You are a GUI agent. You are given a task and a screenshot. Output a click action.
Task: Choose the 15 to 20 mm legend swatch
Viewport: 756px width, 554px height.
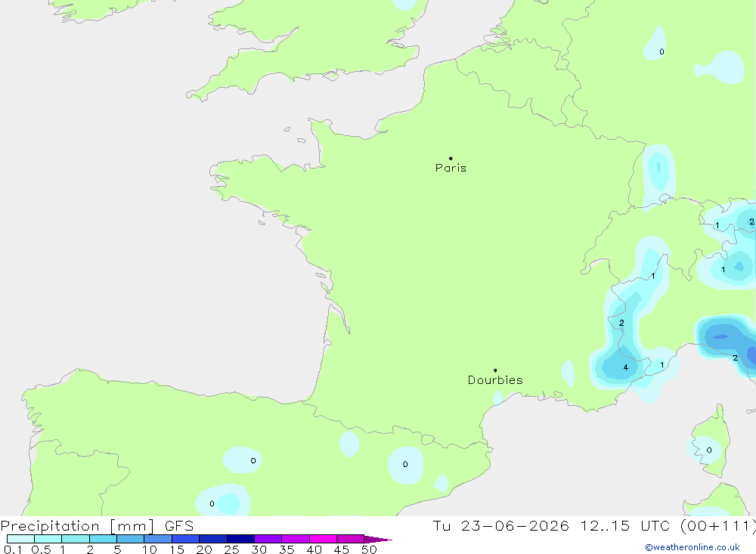(186, 539)
